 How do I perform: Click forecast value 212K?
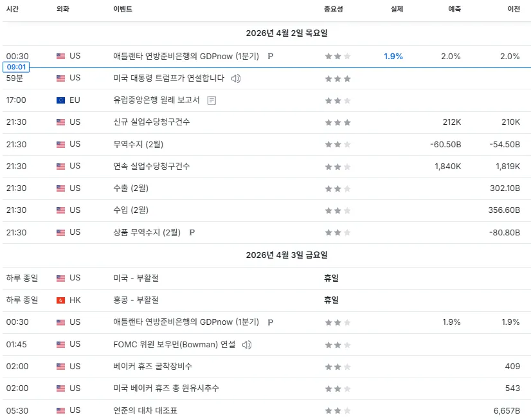coord(452,122)
